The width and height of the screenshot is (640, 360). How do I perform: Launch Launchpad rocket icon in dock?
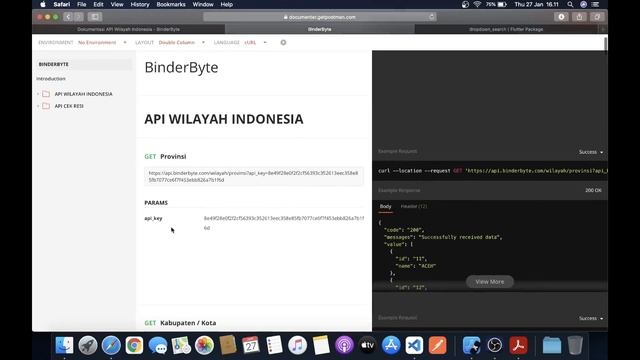click(x=88, y=345)
